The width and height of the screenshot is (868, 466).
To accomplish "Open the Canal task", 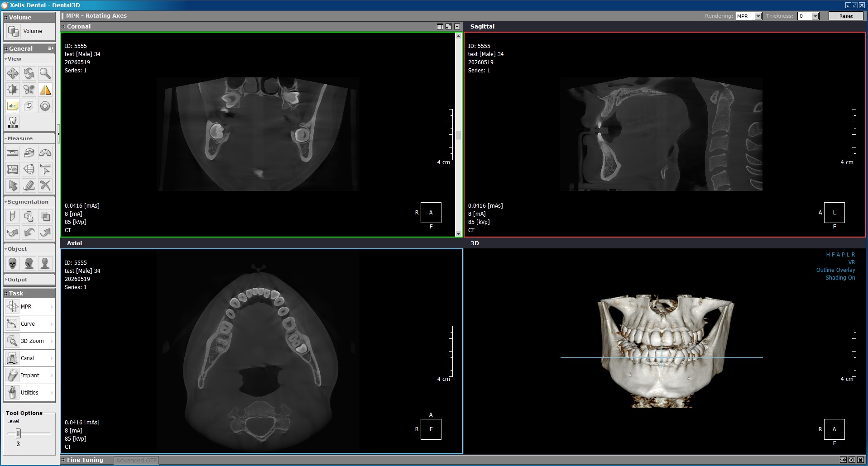I will [29, 358].
